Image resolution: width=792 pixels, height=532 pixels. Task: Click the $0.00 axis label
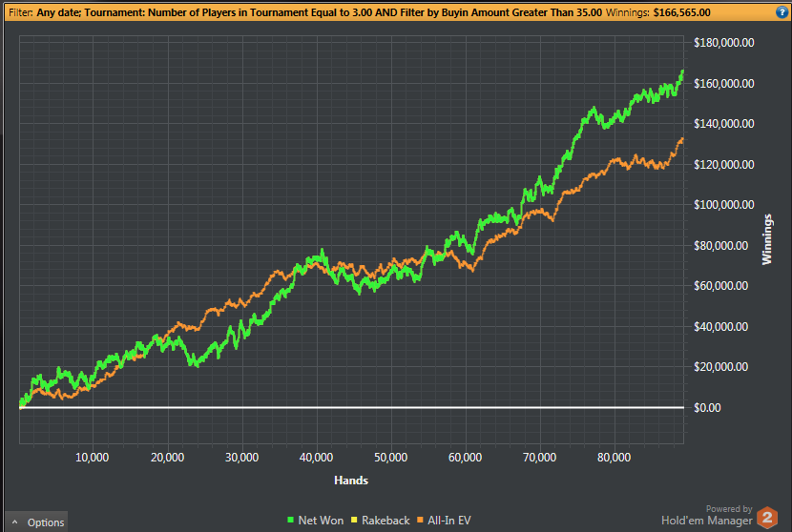707,408
